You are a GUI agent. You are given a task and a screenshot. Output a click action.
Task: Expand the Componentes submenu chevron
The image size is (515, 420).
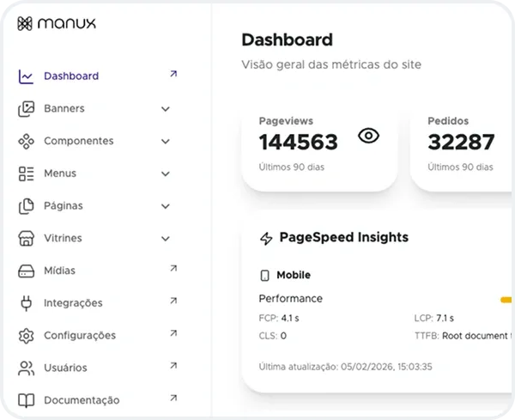click(166, 141)
